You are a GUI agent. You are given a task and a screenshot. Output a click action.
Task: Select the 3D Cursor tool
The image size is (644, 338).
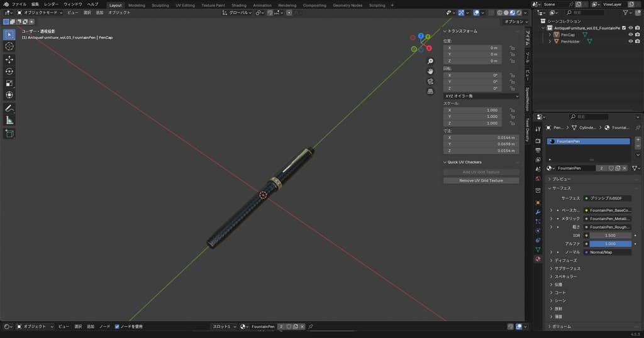(9, 46)
